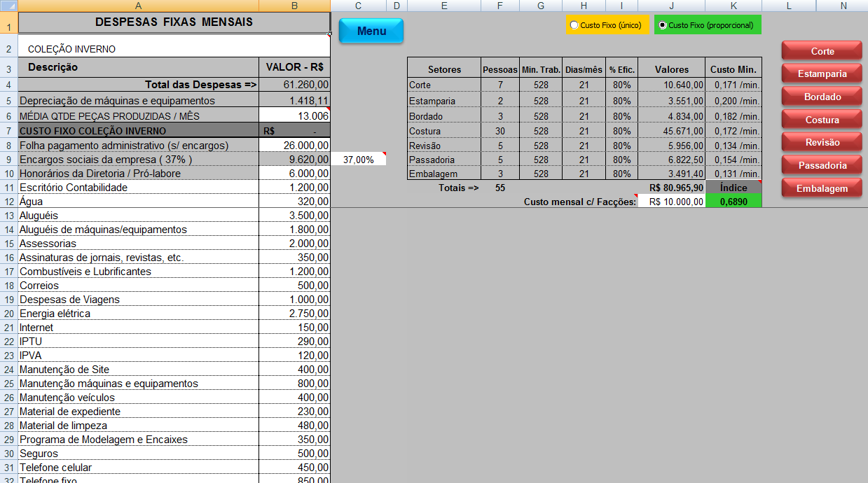The width and height of the screenshot is (868, 483).
Task: Open the Embalagem sector button
Action: 822,188
